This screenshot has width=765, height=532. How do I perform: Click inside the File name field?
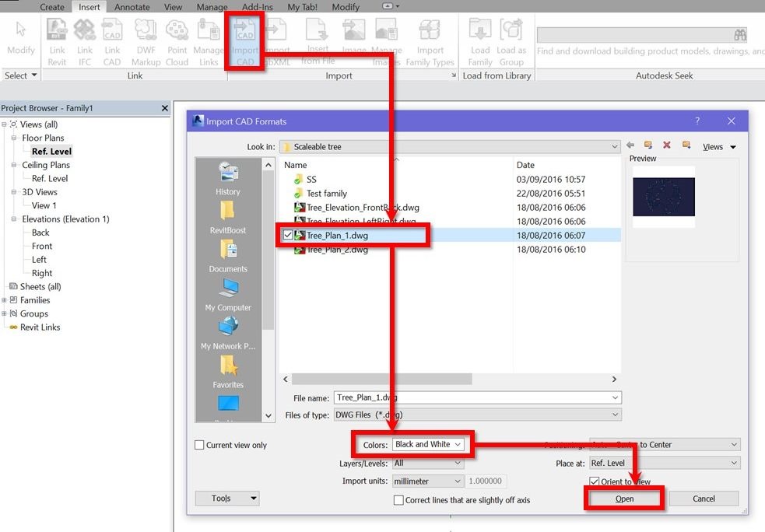477,397
